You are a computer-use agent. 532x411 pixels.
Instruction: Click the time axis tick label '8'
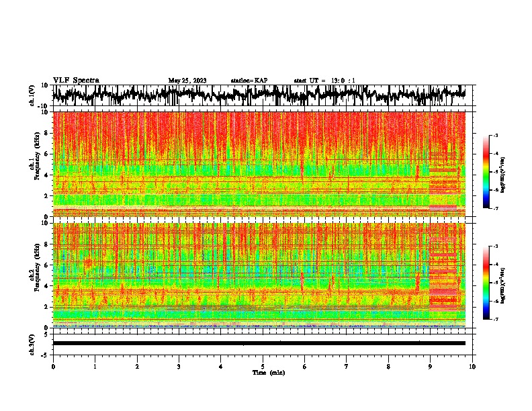[x=388, y=367]
